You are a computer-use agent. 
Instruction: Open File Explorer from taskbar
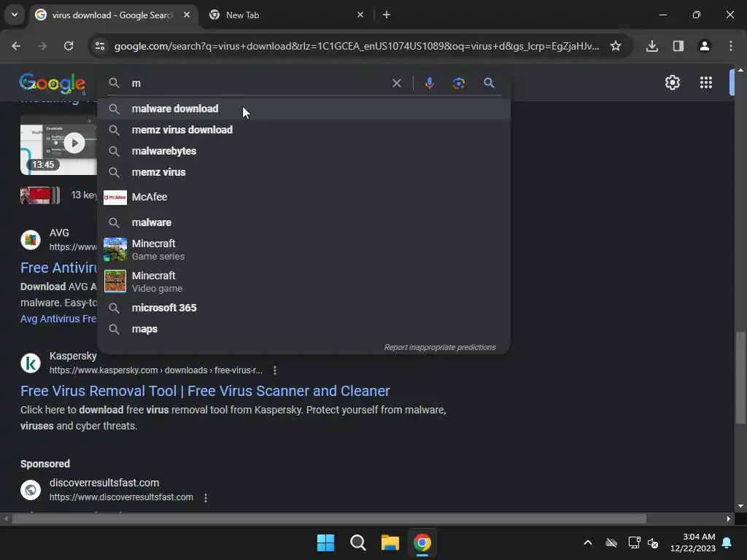point(390,542)
